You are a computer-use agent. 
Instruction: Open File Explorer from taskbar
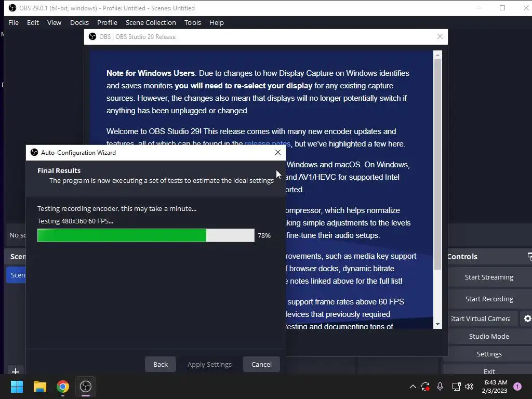[x=39, y=387]
